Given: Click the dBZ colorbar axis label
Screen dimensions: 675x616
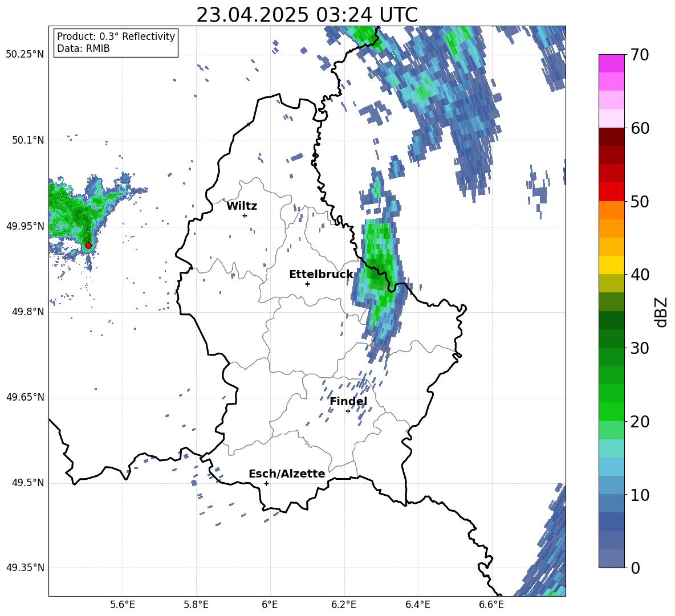Looking at the screenshot, I should coord(661,312).
